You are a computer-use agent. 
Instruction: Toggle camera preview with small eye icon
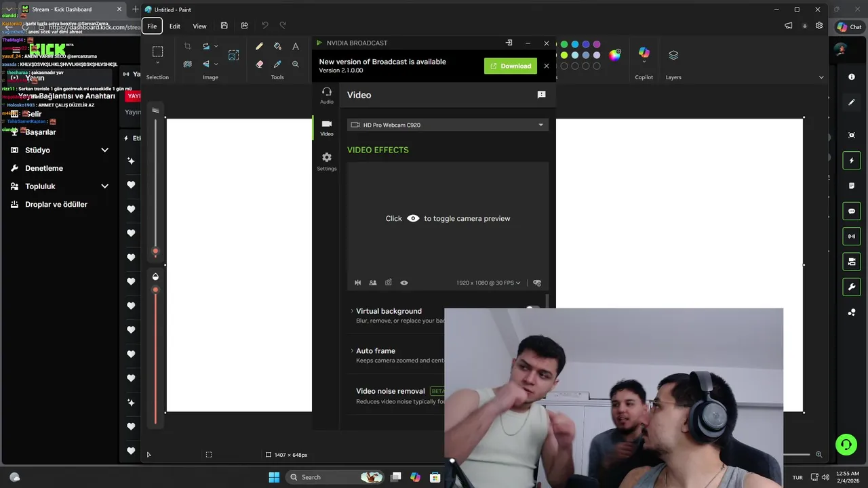pos(404,283)
